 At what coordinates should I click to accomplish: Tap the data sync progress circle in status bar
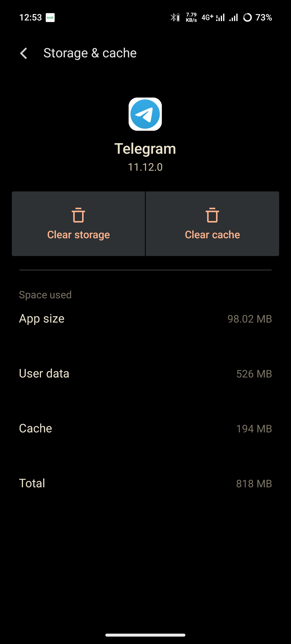247,17
